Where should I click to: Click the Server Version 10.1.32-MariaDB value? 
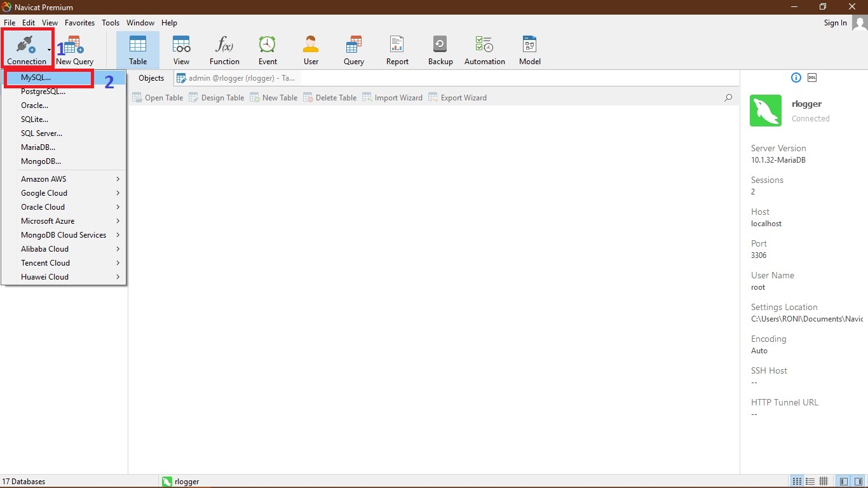pos(778,160)
